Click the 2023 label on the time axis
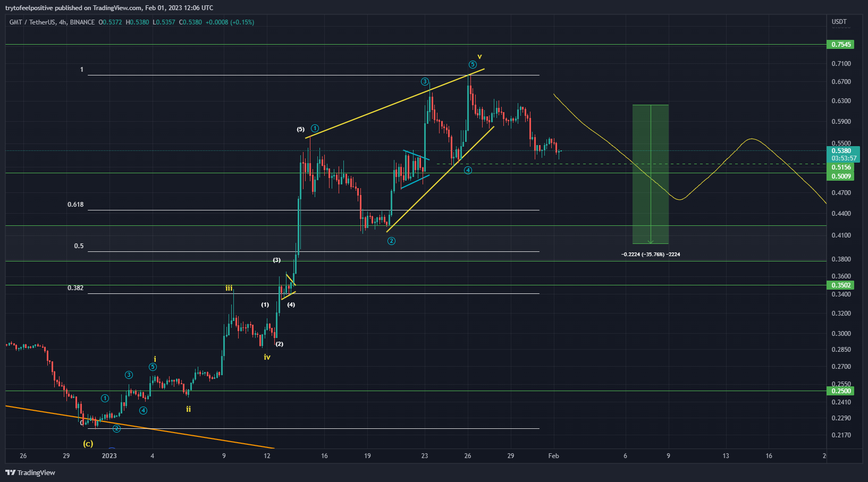 click(109, 456)
